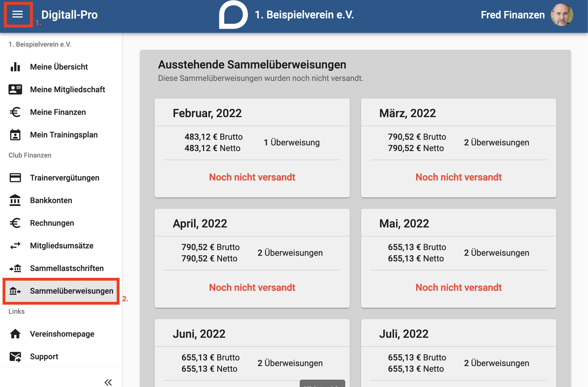Click 2 Überweisungen in Juli card
Screen dimensions: 588x387
click(x=497, y=363)
